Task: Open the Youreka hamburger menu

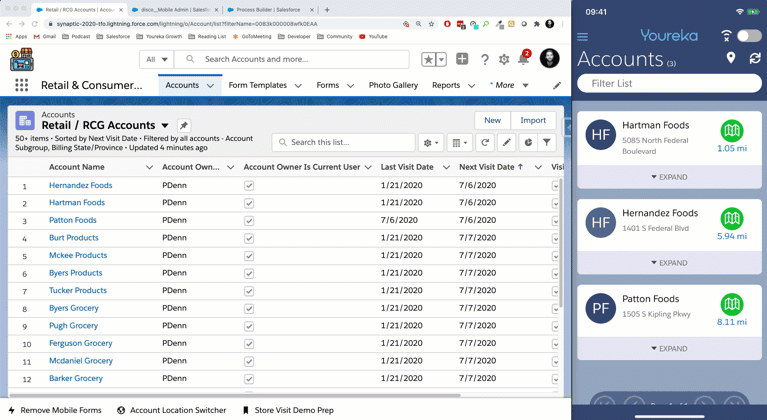Action: 583,37
